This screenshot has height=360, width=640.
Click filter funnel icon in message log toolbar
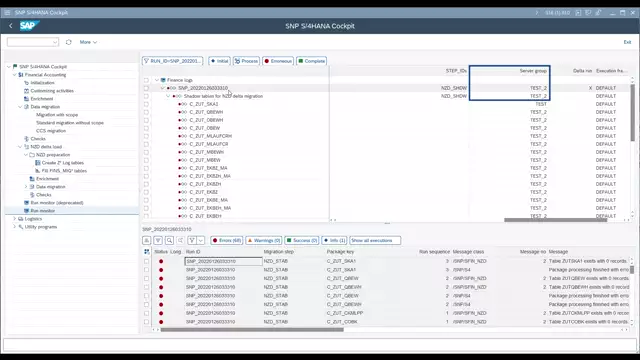point(158,240)
